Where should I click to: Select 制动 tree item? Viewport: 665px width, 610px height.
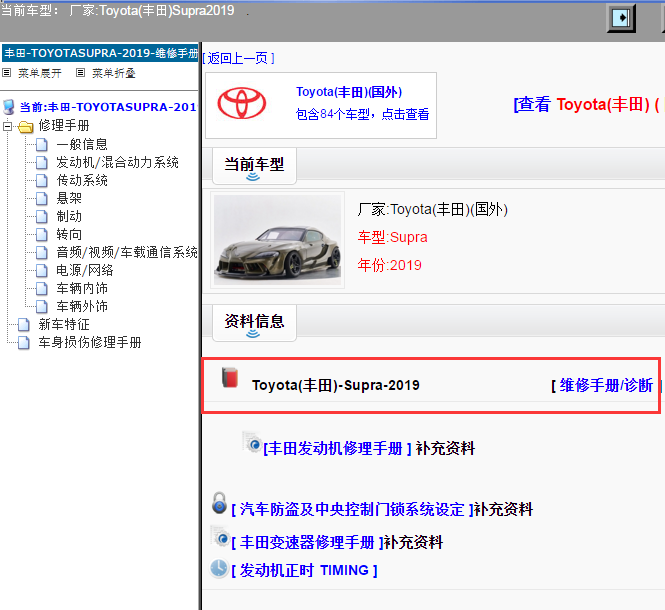pyautogui.click(x=69, y=217)
